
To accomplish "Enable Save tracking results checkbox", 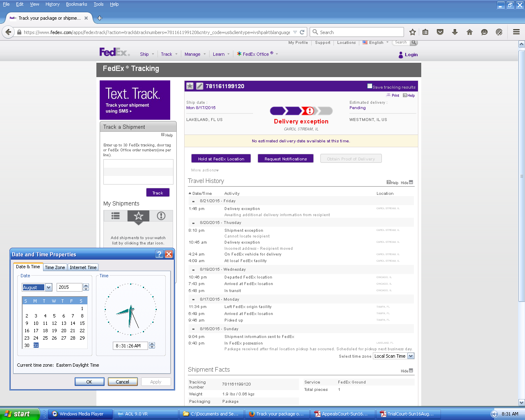I will pos(370,86).
